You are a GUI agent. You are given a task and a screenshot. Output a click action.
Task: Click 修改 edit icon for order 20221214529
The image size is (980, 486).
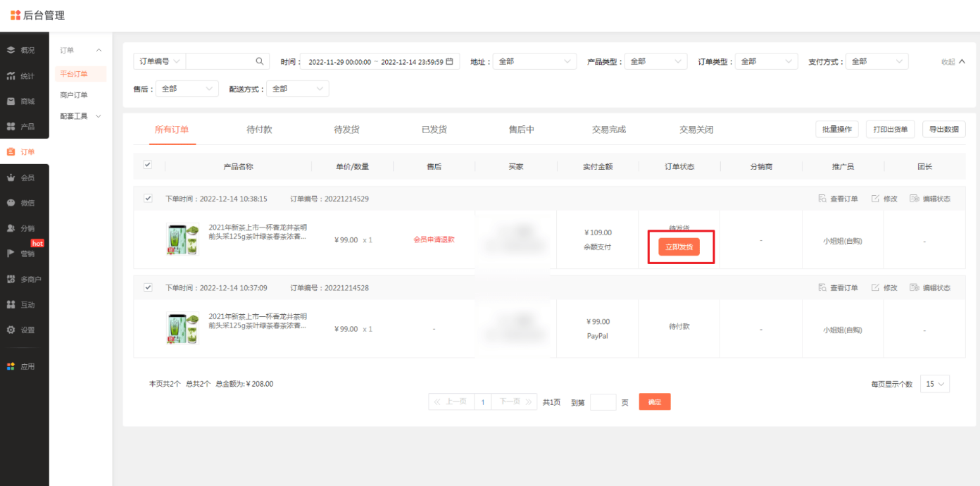pos(876,199)
